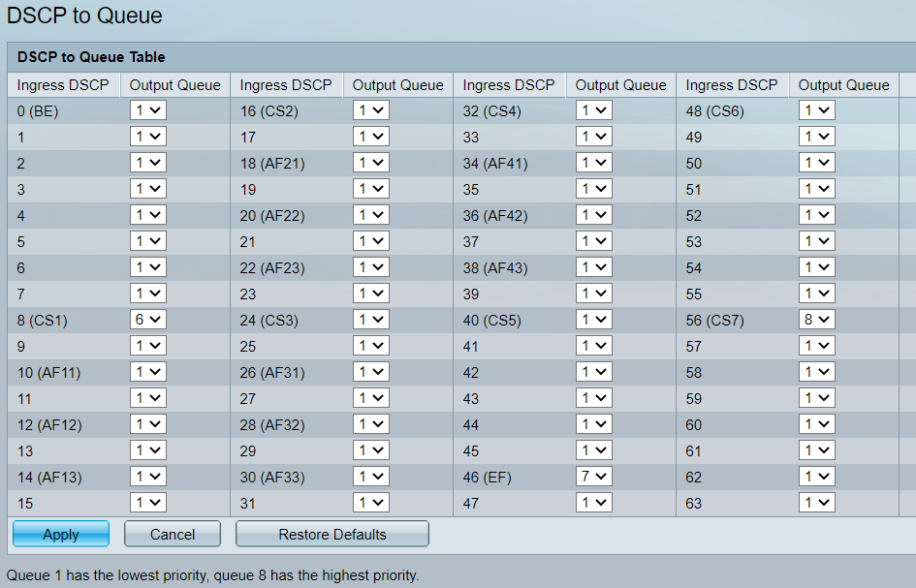Open Output Queue dropdown for DSCP 16 (CS2)
916x588 pixels.
coord(371,110)
